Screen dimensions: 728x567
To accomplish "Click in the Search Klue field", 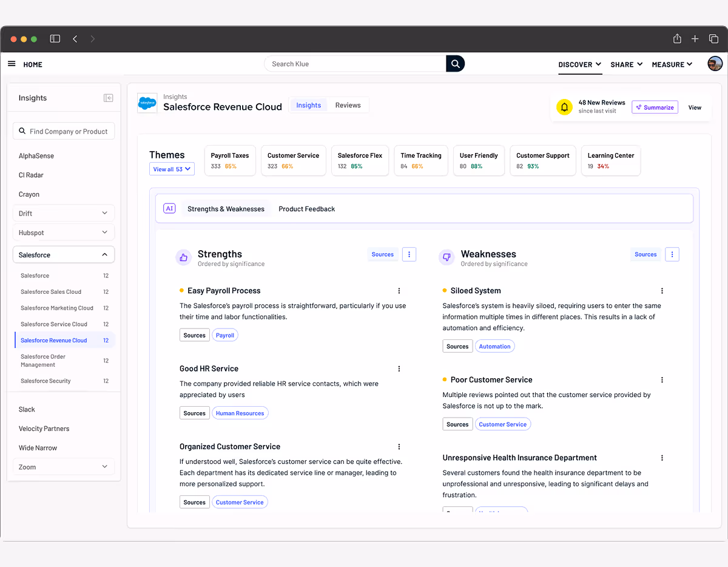I will 355,64.
